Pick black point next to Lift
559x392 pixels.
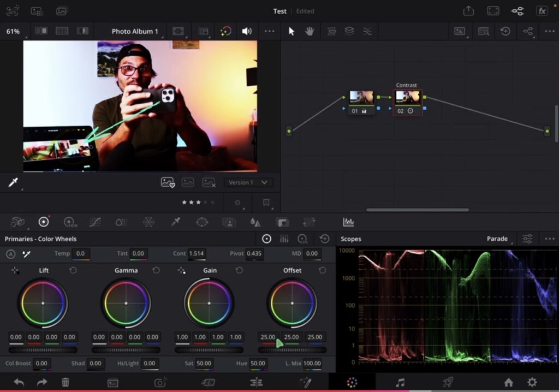(x=15, y=270)
